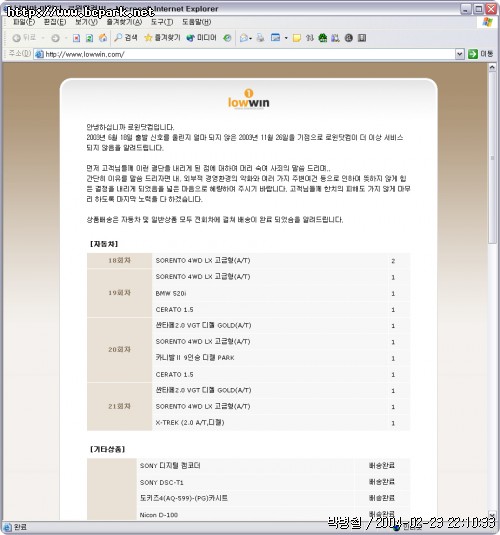Click the 18회차 row label
This screenshot has width=500, height=535.
coord(119,260)
